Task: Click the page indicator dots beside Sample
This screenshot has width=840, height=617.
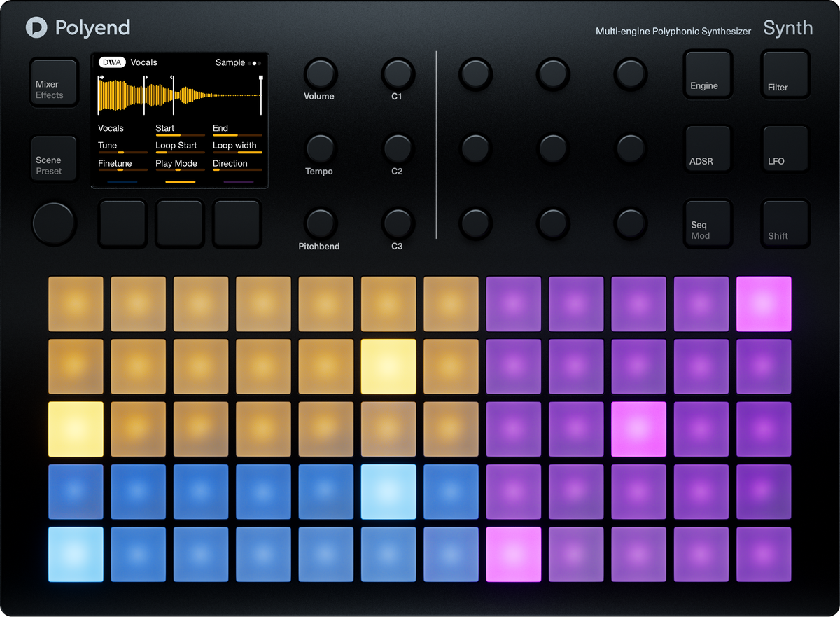Action: [255, 63]
